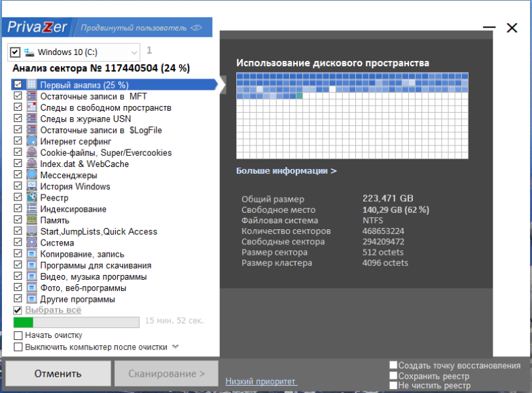Image resolution: width=532 pixels, height=393 pixels.
Task: Check the Не чистить реестр option
Action: point(393,385)
